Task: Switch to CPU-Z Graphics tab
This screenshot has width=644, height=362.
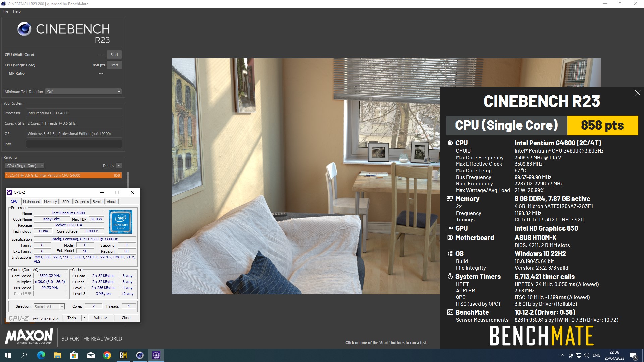Action: [x=82, y=202]
